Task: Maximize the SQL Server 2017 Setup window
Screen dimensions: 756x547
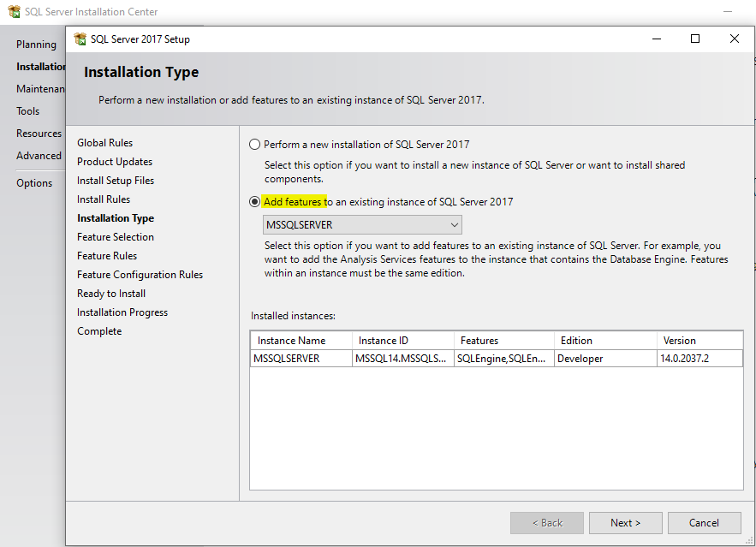Action: click(695, 39)
